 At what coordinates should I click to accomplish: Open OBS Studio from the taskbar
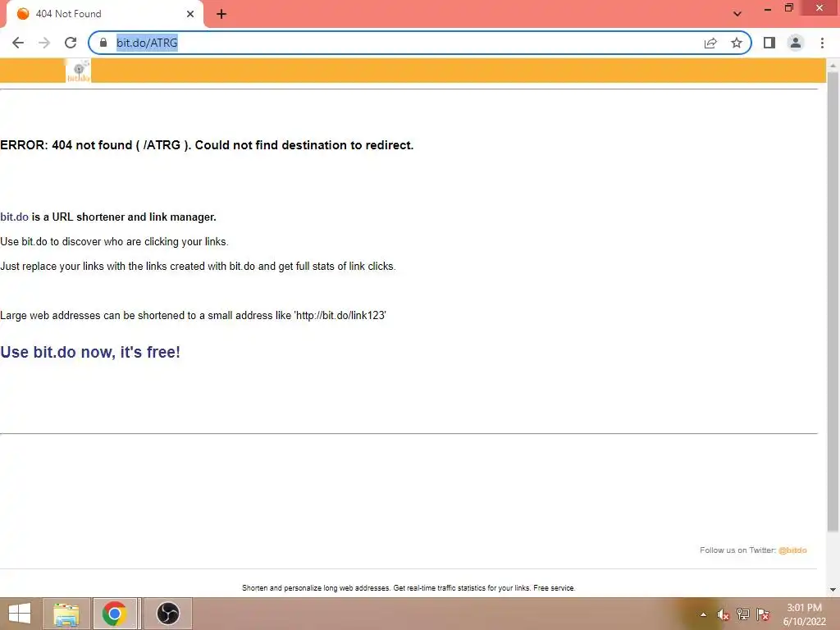[167, 614]
